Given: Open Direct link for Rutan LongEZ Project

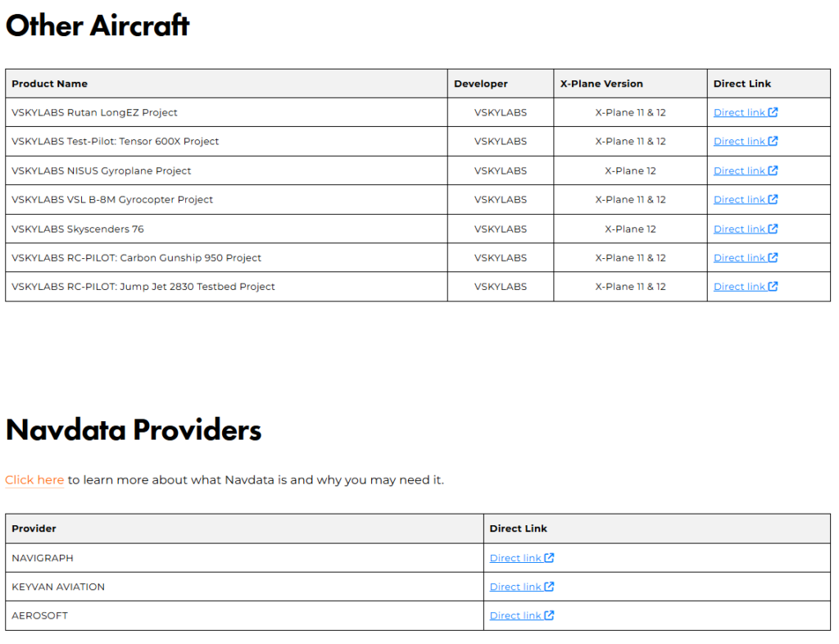Looking at the screenshot, I should tap(746, 112).
